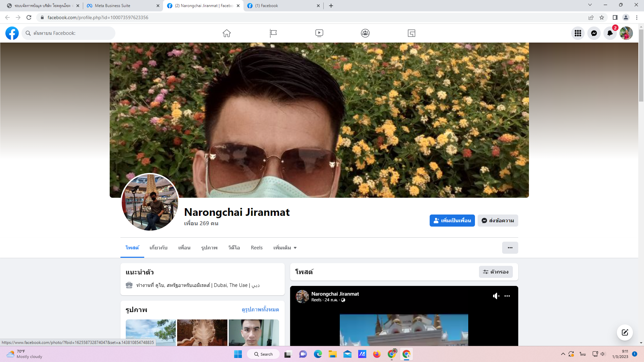This screenshot has width=644, height=362.
Task: Open the Pages flag icon
Action: coord(273,33)
